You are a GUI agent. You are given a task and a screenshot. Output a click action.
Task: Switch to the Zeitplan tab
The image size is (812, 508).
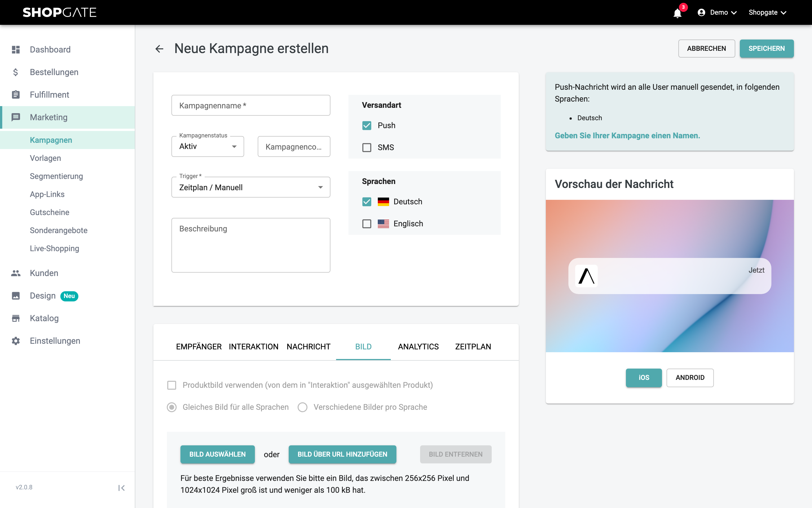coord(473,347)
